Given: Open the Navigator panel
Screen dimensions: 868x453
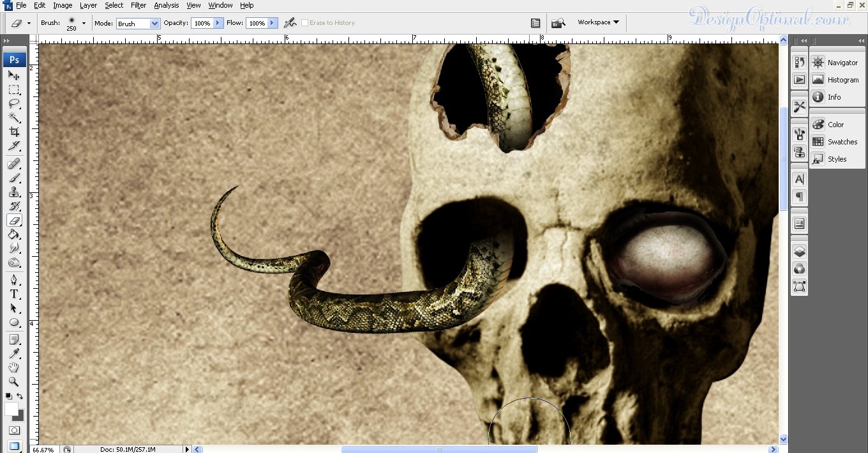Looking at the screenshot, I should pos(835,63).
